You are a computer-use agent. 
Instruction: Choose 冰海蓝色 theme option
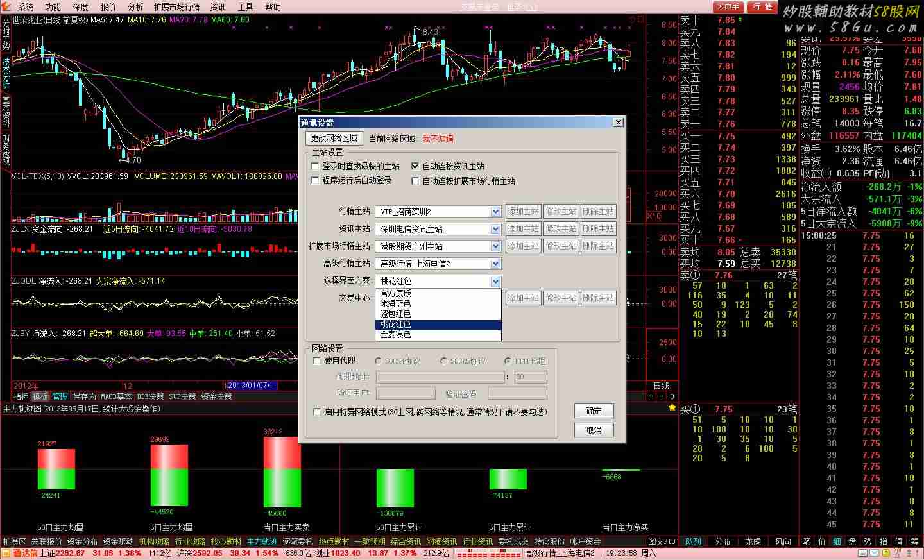pyautogui.click(x=438, y=303)
